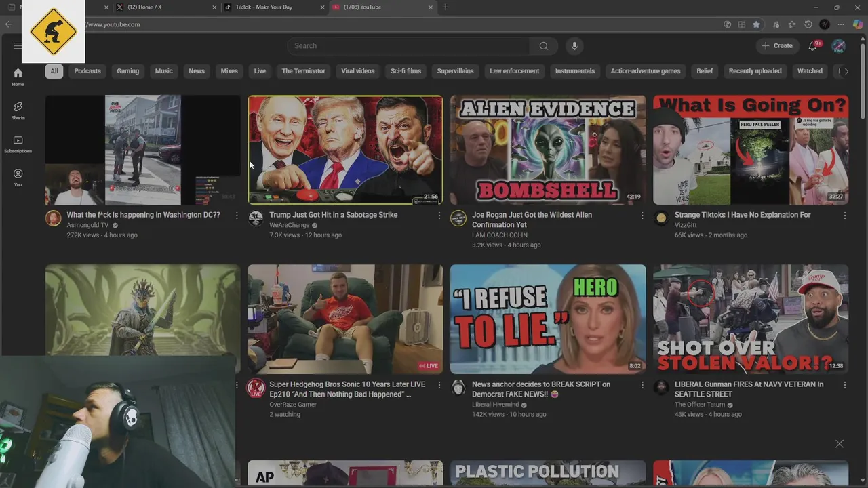Screen dimensions: 868x488
Task: Open 'Trump Just Got Hit' video title
Action: click(x=333, y=215)
